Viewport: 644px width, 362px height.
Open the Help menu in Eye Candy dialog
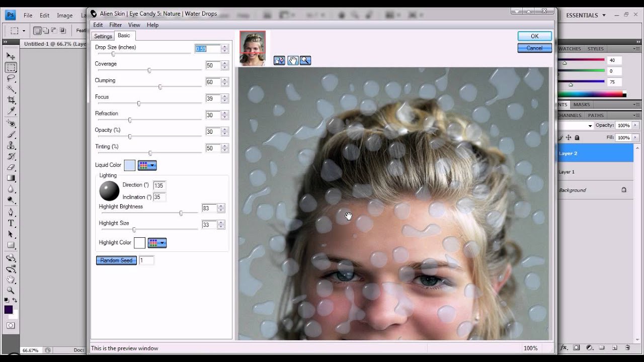click(152, 25)
